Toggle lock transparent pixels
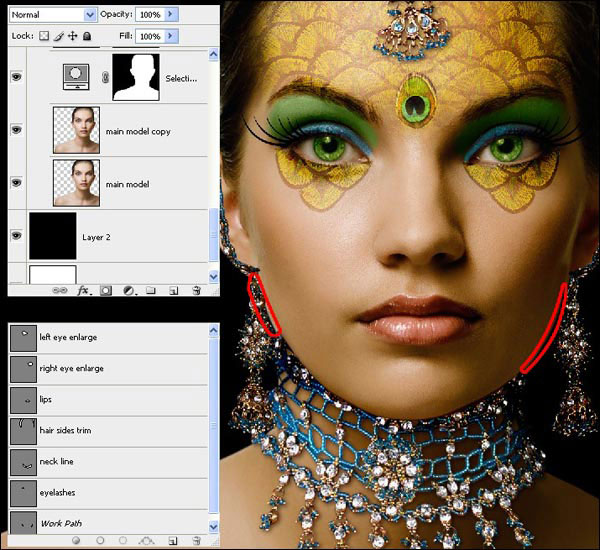The image size is (600, 550). click(x=44, y=36)
